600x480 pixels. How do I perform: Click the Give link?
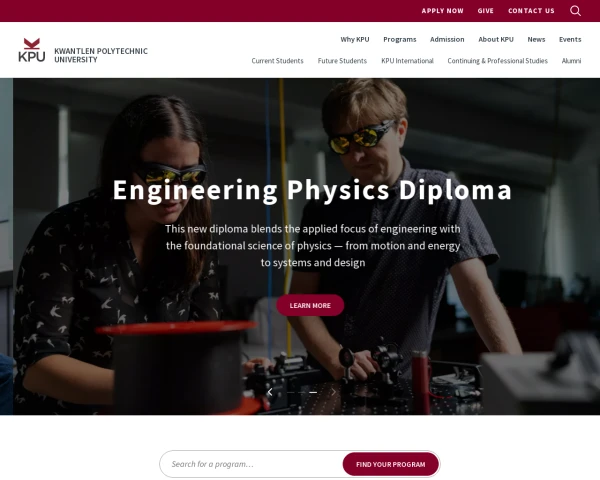point(485,11)
